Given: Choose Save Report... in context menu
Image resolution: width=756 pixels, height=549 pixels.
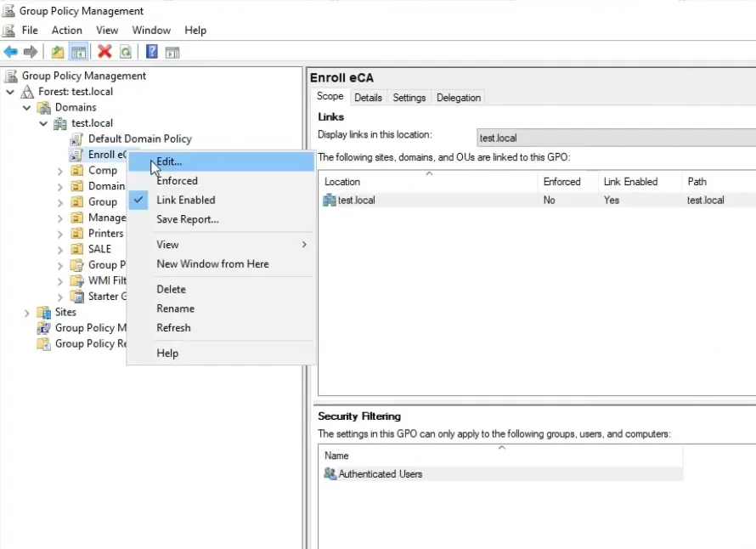Looking at the screenshot, I should 222,219.
